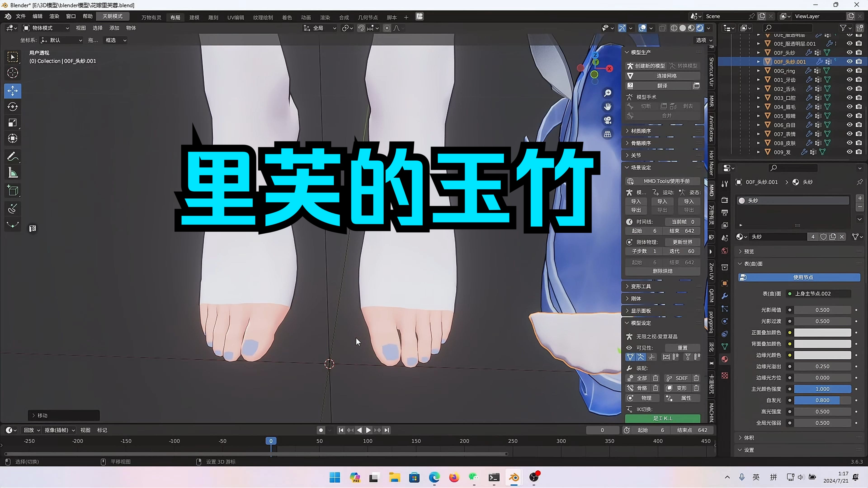Open the Object Data properties tab
The height and width of the screenshot is (488, 868).
click(x=725, y=346)
